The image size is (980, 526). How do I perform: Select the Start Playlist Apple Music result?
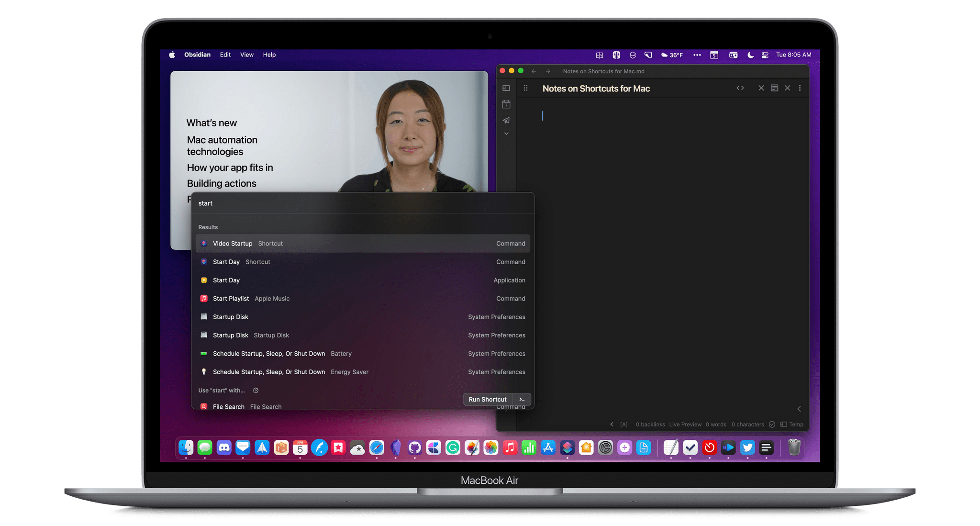(363, 299)
